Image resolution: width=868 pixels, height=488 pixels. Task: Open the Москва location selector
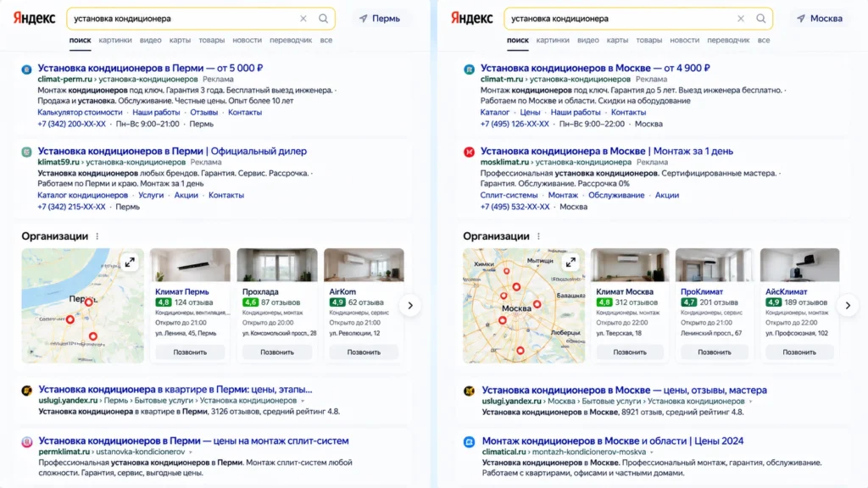[820, 19]
